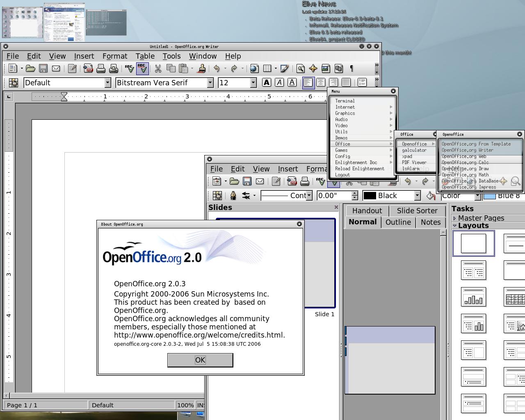
Task: Click Insert Table grid icon in Writer
Action: 267,68
